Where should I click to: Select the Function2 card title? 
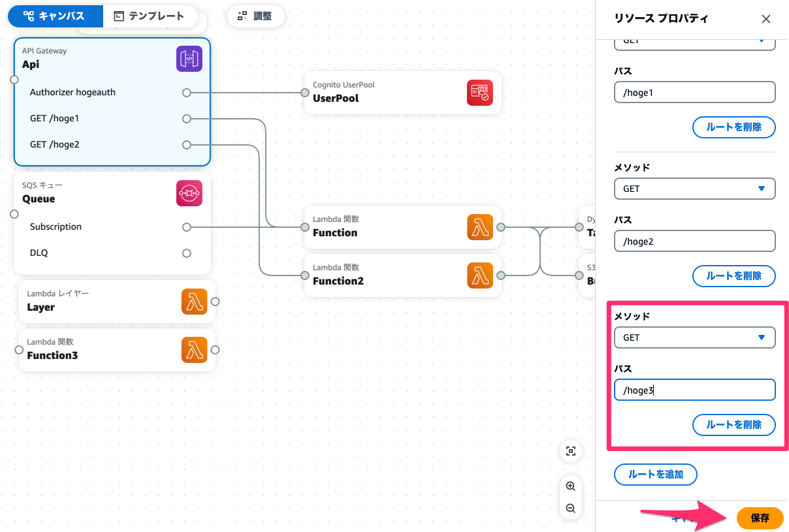(x=338, y=281)
